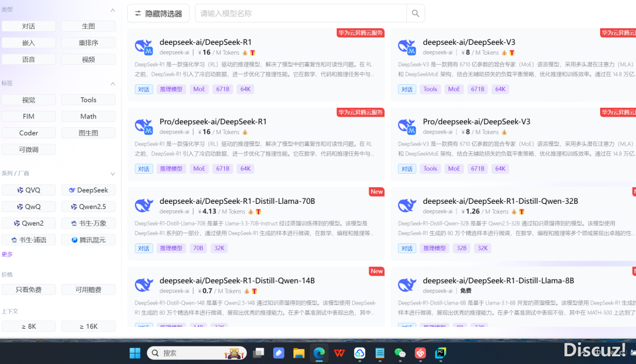Toggle the 语音 type filter
Viewport: 636px width, 364px height.
click(x=28, y=59)
